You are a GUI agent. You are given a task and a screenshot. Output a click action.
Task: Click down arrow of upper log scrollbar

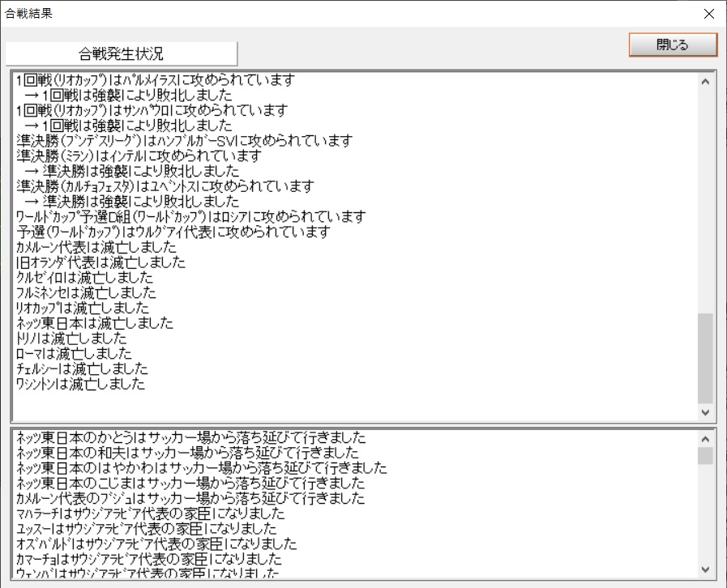point(705,413)
